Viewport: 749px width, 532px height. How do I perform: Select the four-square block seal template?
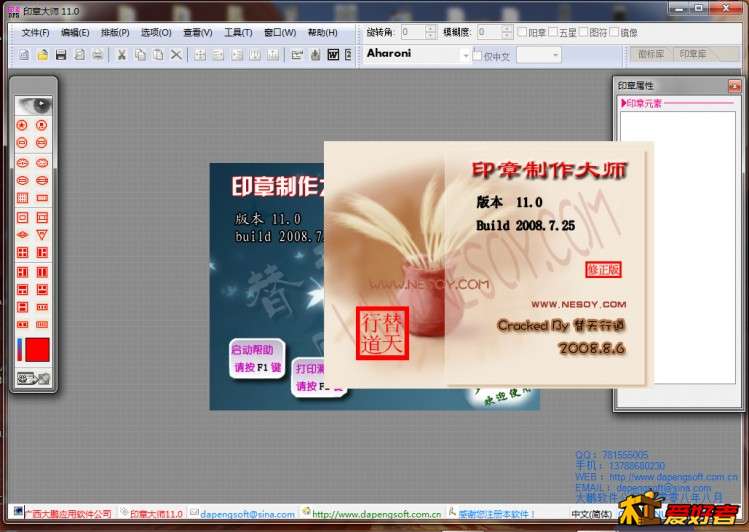click(22, 253)
